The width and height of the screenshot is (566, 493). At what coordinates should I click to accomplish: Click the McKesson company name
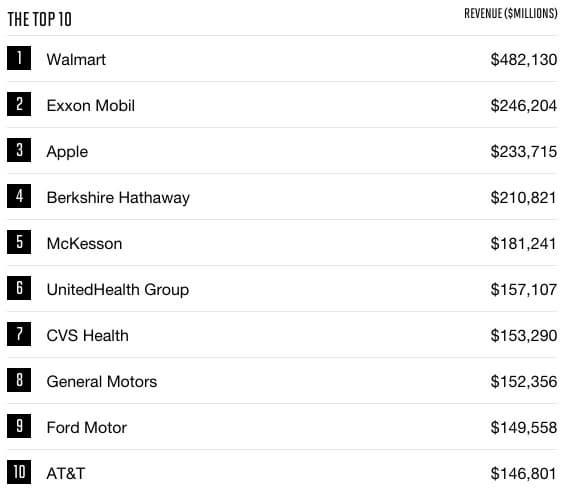(84, 244)
